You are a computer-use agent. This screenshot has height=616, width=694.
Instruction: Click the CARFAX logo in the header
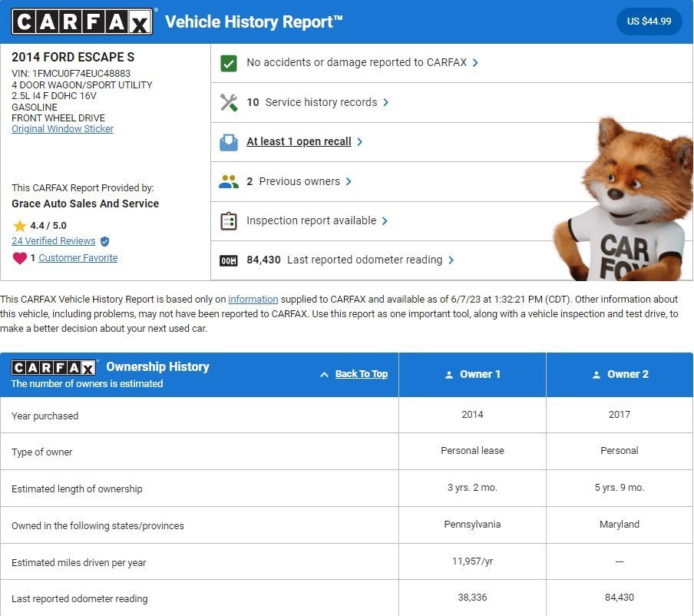coord(82,22)
